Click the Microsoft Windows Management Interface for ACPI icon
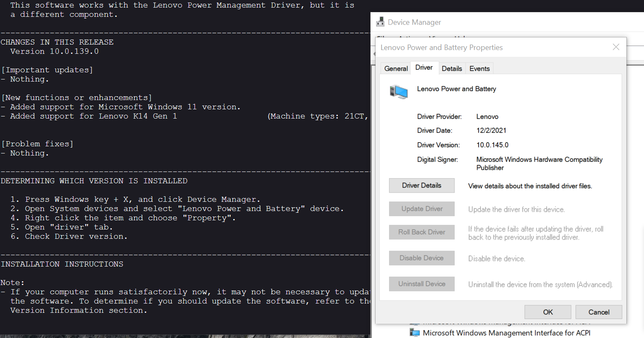Viewport: 644px width, 338px height. (x=415, y=333)
